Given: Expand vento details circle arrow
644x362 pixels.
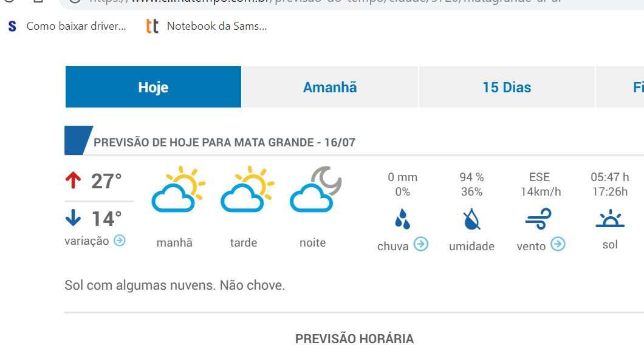Looking at the screenshot, I should pyautogui.click(x=558, y=244).
